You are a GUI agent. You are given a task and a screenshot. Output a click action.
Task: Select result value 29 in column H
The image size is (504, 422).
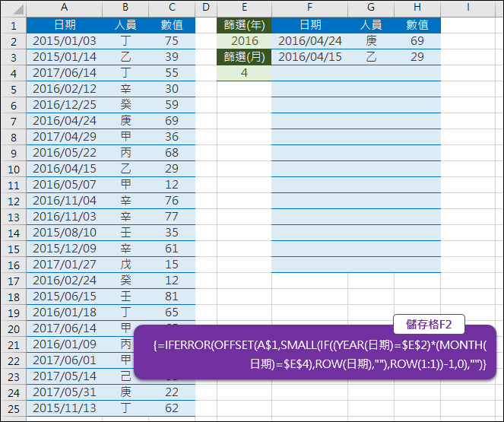point(417,57)
